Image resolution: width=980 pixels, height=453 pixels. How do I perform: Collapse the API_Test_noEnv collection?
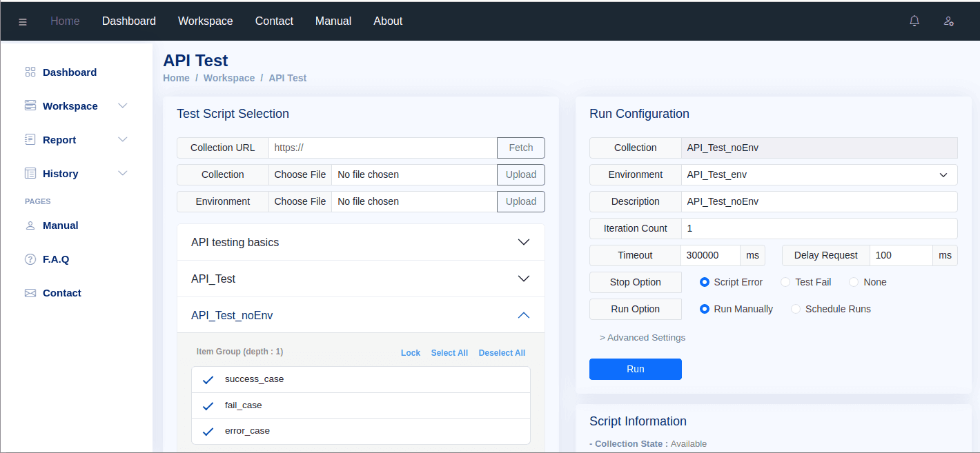click(x=523, y=315)
